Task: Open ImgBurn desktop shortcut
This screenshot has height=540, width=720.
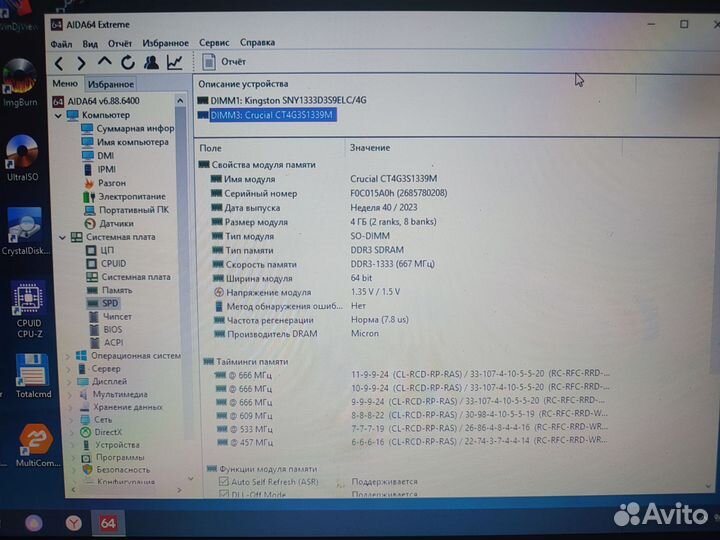Action: pyautogui.click(x=20, y=84)
